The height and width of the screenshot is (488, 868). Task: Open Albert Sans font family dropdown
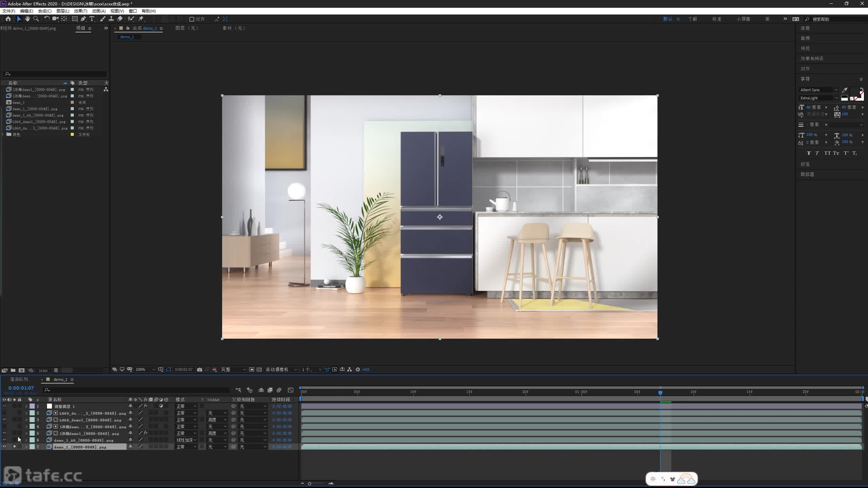818,90
